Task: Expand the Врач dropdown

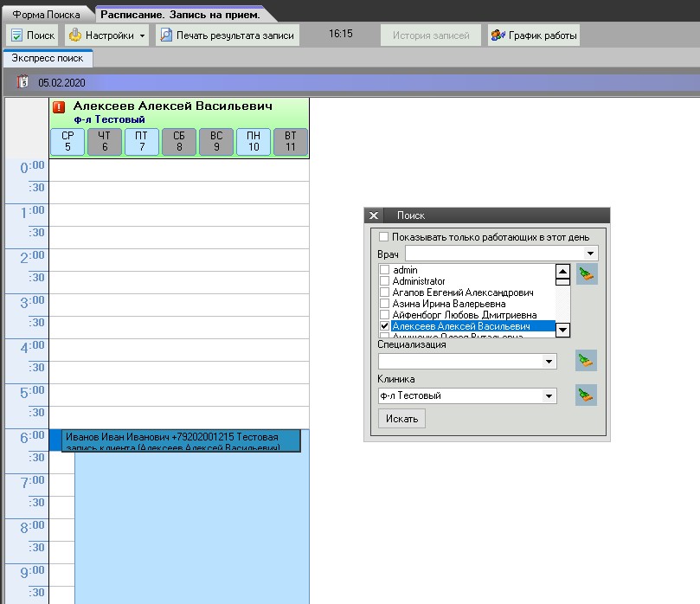Action: tap(590, 254)
